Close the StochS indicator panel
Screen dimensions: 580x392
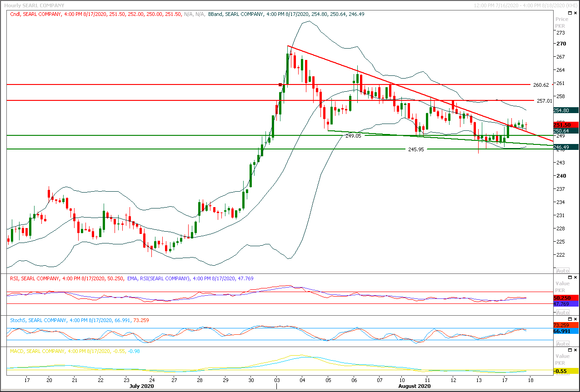[576, 319]
